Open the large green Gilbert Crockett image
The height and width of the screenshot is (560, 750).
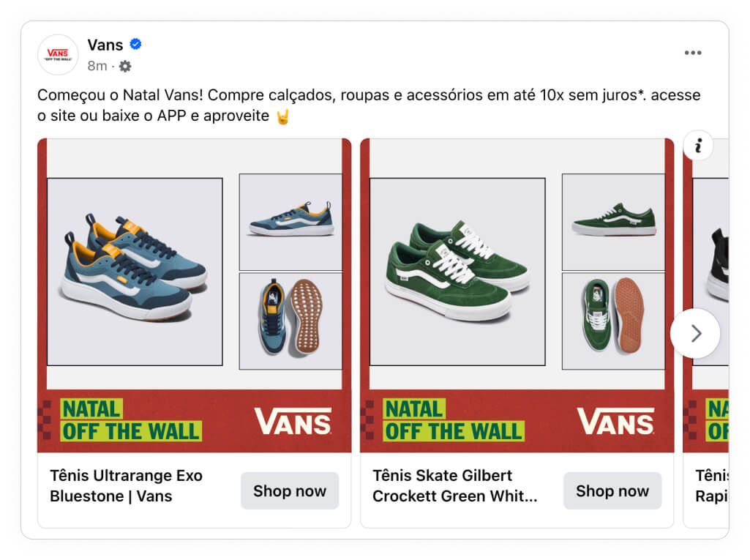tap(458, 272)
